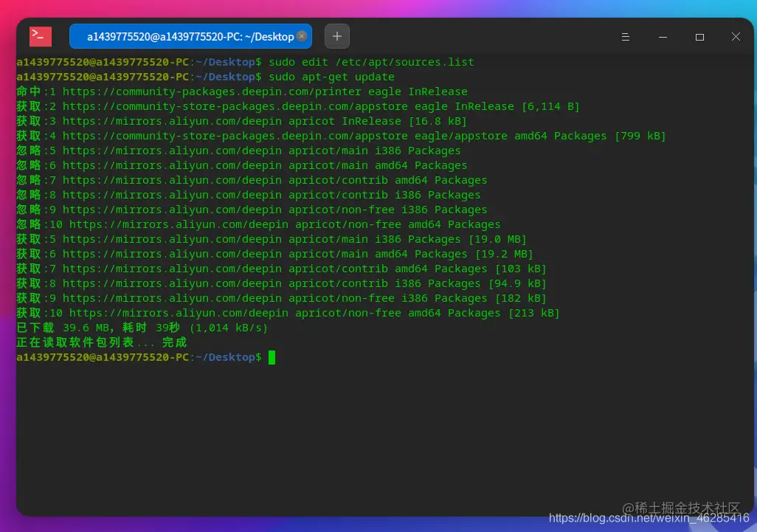757x532 pixels.
Task: Click the 获取:6 apricot/main amd64 [19.2 MB] line
Action: point(274,254)
